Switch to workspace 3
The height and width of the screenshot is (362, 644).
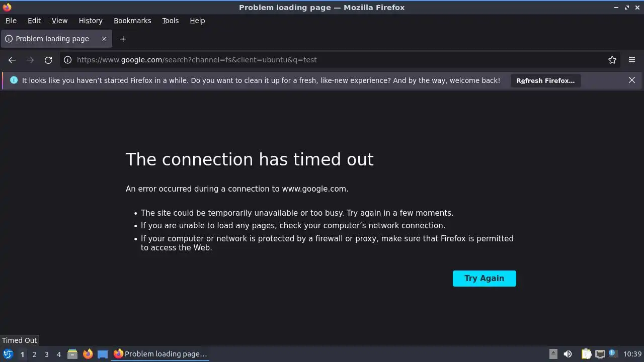coord(46,354)
